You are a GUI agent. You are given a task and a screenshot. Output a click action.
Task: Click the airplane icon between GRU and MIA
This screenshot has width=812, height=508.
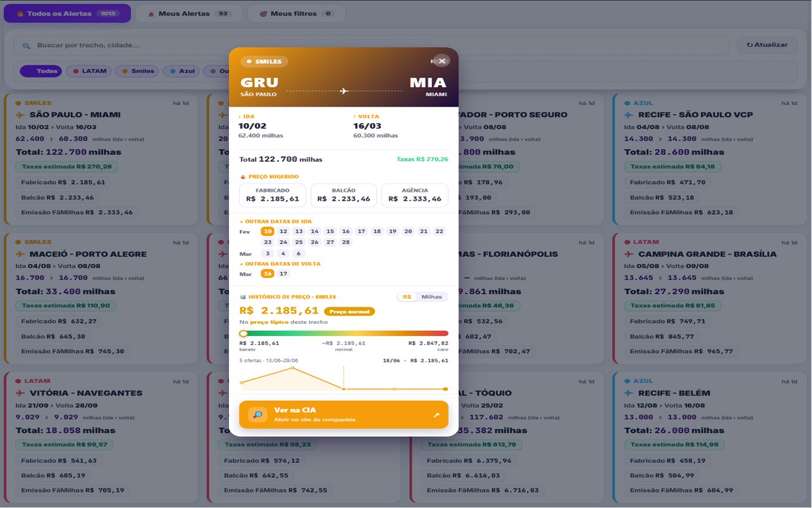pos(344,91)
